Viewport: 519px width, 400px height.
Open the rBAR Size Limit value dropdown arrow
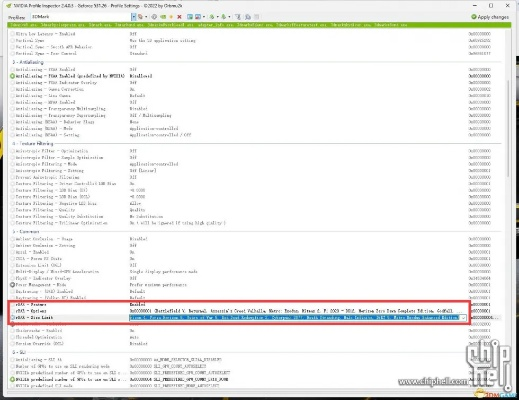coord(463,318)
